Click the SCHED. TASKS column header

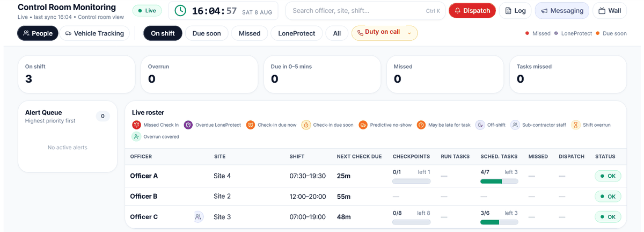(499, 157)
